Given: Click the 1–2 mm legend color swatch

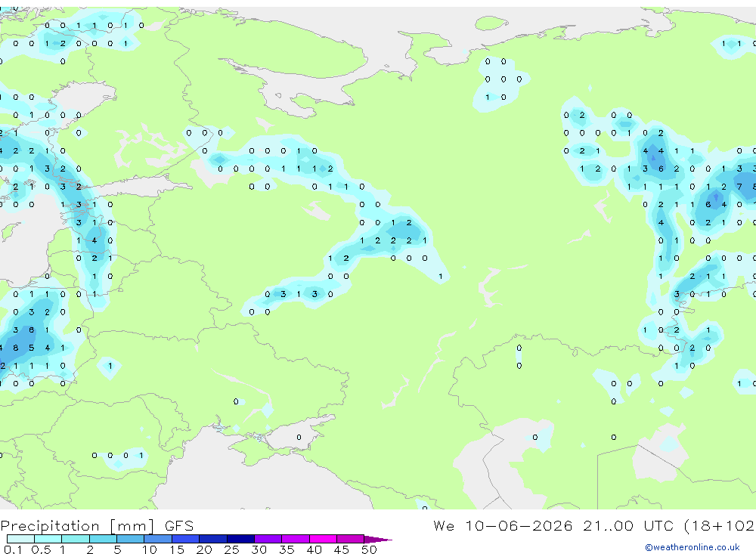Looking at the screenshot, I should 76,539.
